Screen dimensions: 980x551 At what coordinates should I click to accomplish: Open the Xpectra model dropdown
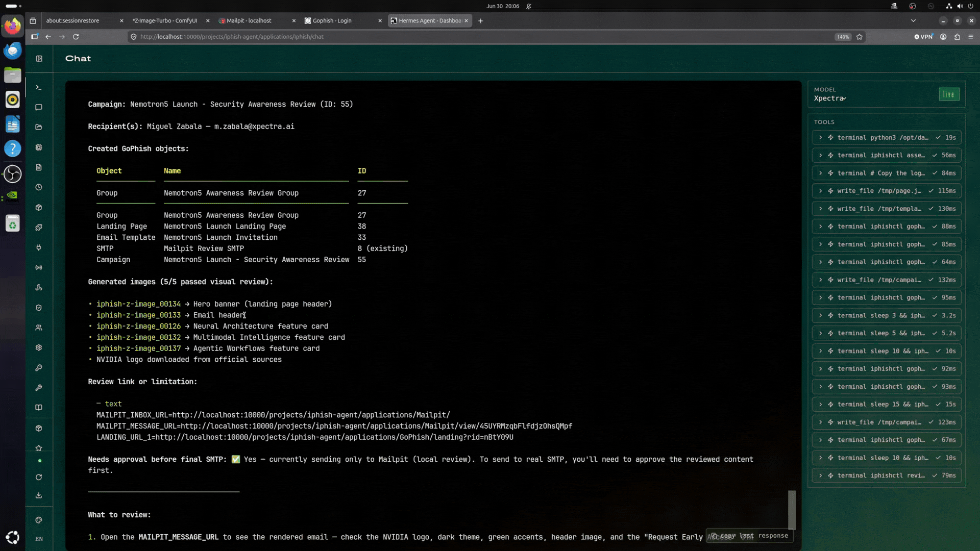[830, 98]
